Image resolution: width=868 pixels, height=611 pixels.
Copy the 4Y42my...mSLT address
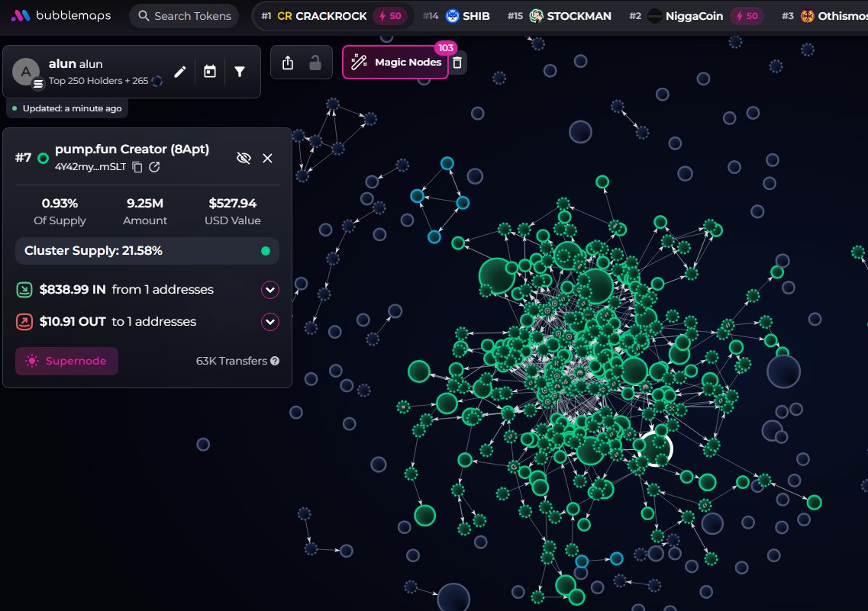pos(137,167)
